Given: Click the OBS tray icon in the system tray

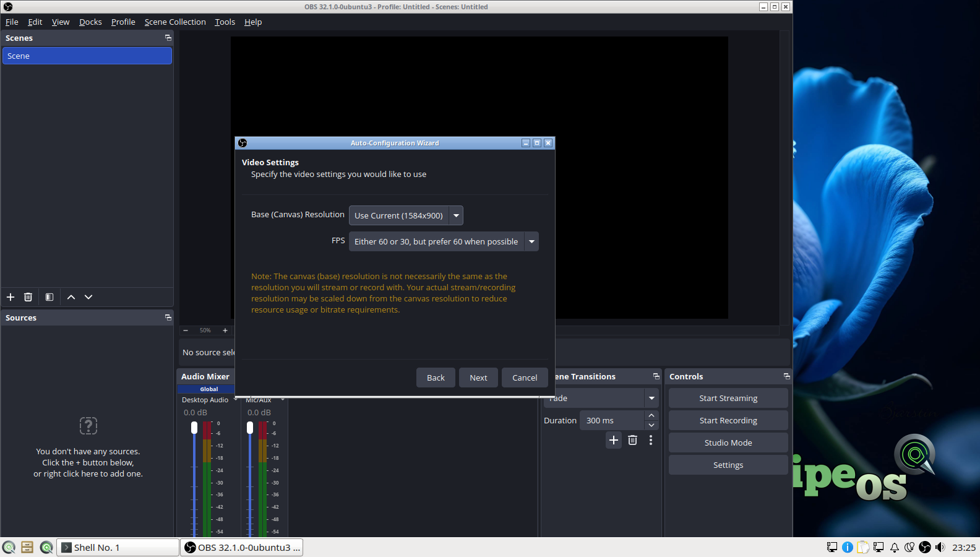Looking at the screenshot, I should coord(925,547).
